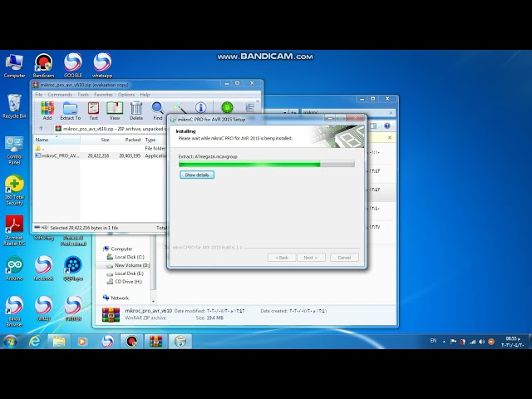Viewport: 532px width, 399px height.
Task: Select the mikroC_PRO_AV... file row
Action: pyautogui.click(x=100, y=155)
